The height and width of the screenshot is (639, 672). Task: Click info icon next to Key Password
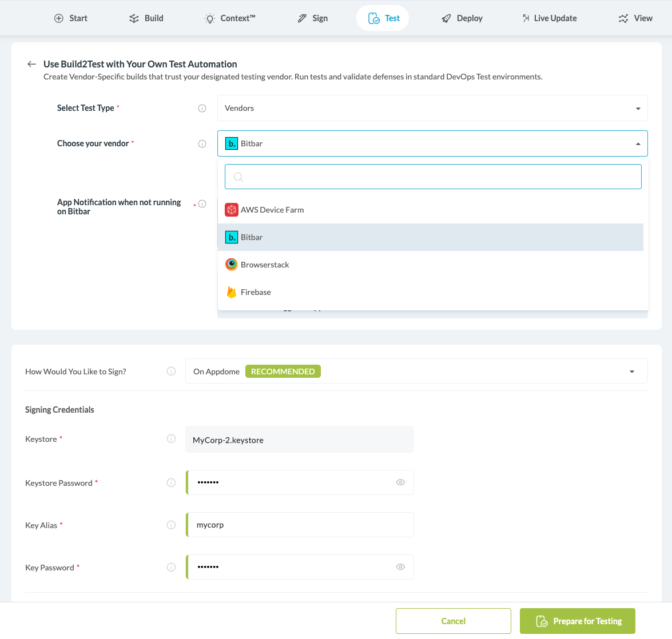(171, 568)
